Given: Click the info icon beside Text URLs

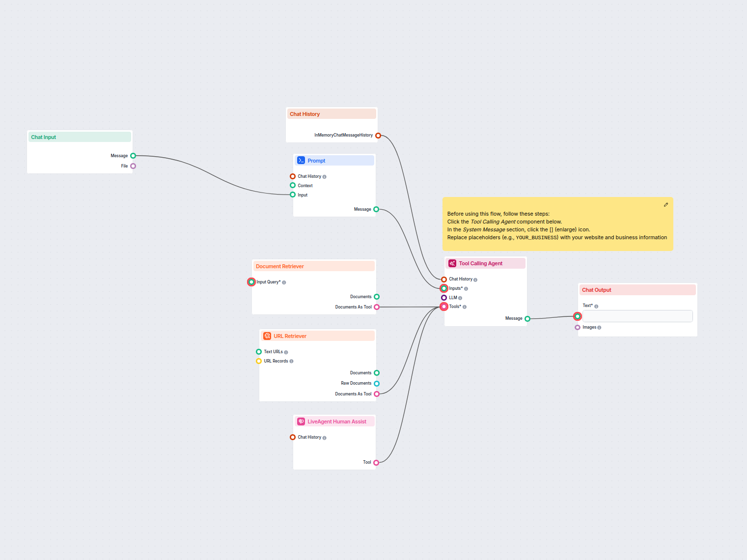Looking at the screenshot, I should 285,352.
